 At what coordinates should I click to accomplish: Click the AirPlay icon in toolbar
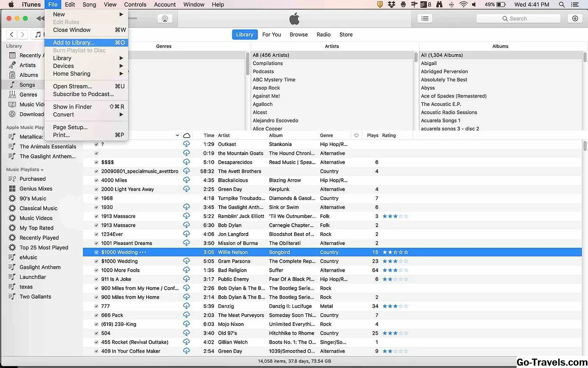pos(165,19)
